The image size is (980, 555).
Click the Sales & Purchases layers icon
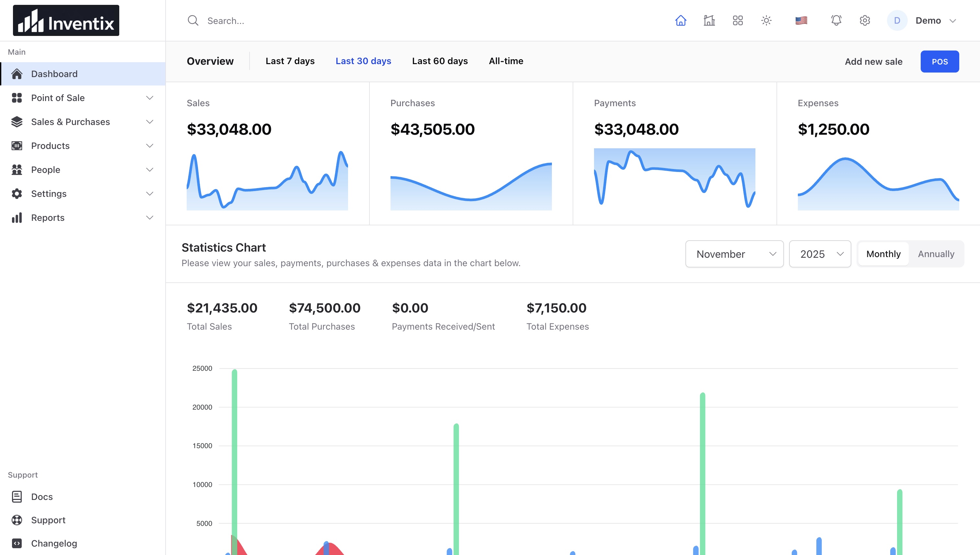(x=17, y=122)
